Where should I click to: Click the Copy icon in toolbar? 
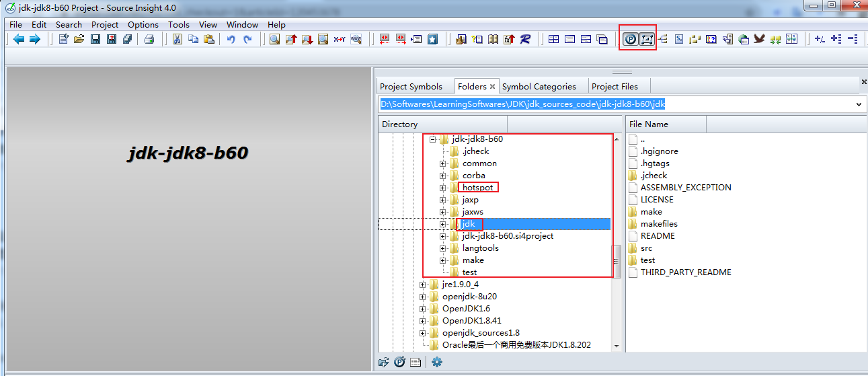[193, 39]
